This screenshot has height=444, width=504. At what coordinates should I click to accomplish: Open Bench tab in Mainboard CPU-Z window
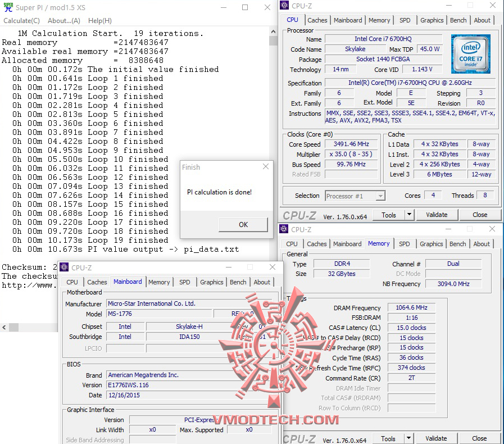click(238, 282)
